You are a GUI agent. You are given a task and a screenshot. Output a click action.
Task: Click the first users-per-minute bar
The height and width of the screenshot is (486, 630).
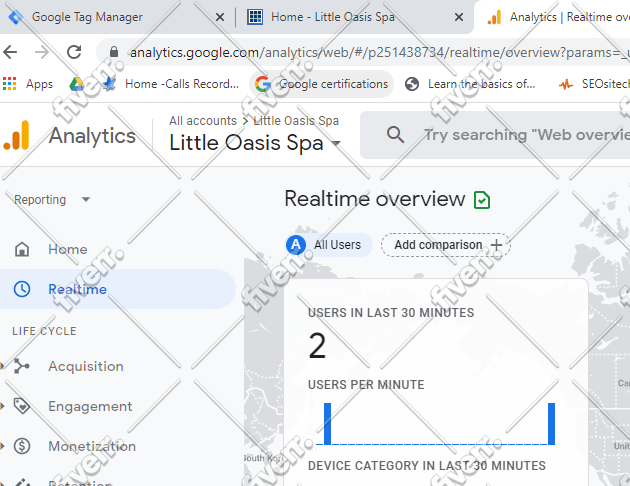tap(327, 424)
